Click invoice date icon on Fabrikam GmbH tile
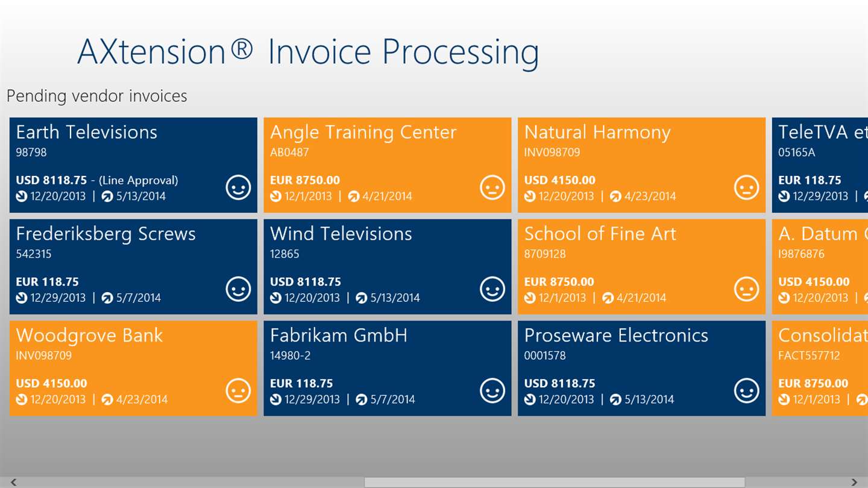Viewport: 868px width, 488px height. coord(276,399)
